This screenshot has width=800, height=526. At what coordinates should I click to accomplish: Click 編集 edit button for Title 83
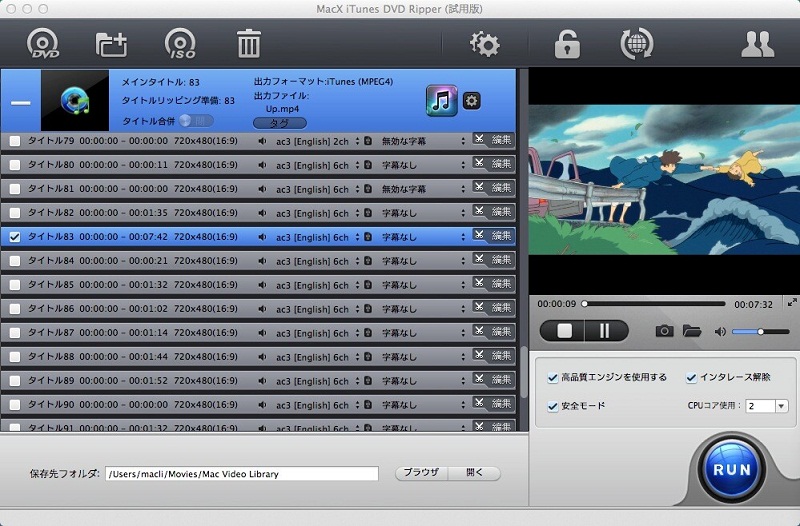pyautogui.click(x=501, y=236)
